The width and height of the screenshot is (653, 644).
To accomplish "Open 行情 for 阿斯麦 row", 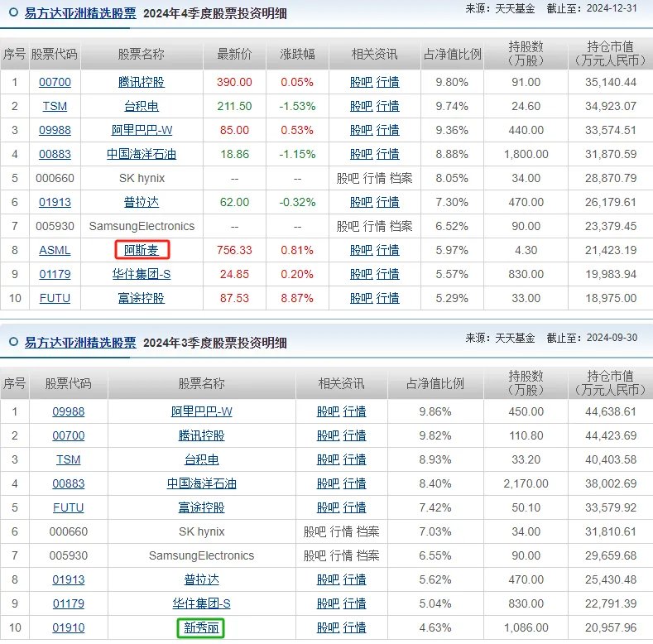I will click(x=387, y=250).
